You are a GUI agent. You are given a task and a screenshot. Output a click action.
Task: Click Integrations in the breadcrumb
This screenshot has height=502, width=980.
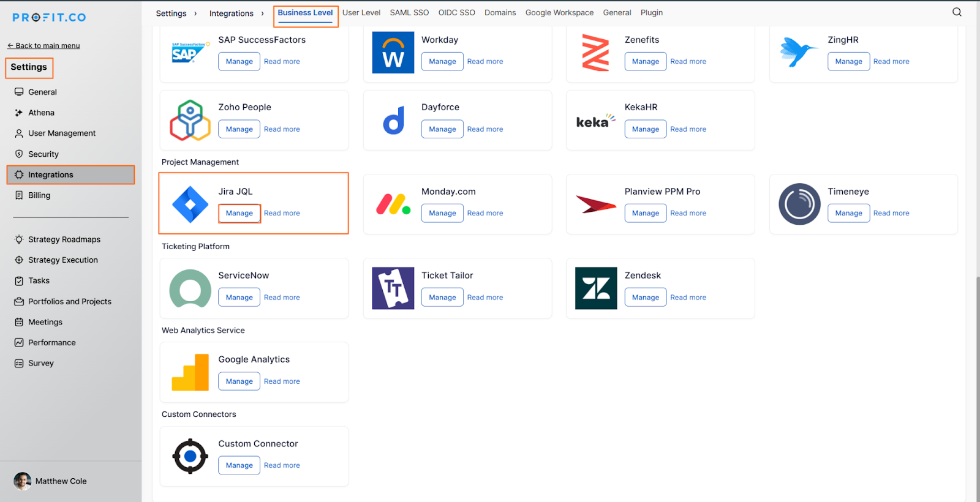[231, 13]
